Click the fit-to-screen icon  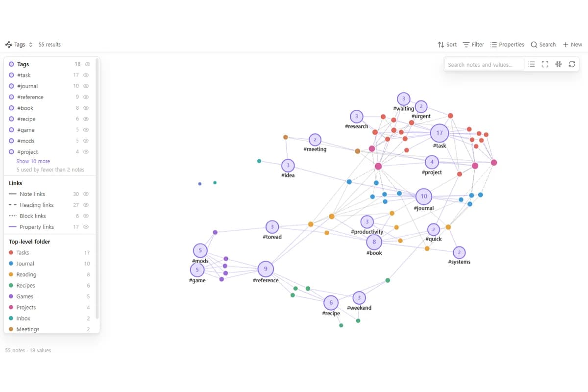pyautogui.click(x=545, y=64)
